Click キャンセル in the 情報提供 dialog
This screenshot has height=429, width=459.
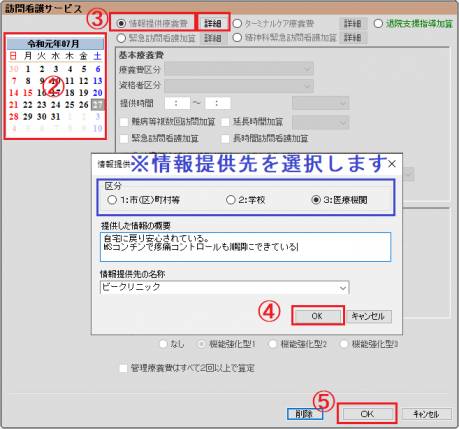click(369, 316)
